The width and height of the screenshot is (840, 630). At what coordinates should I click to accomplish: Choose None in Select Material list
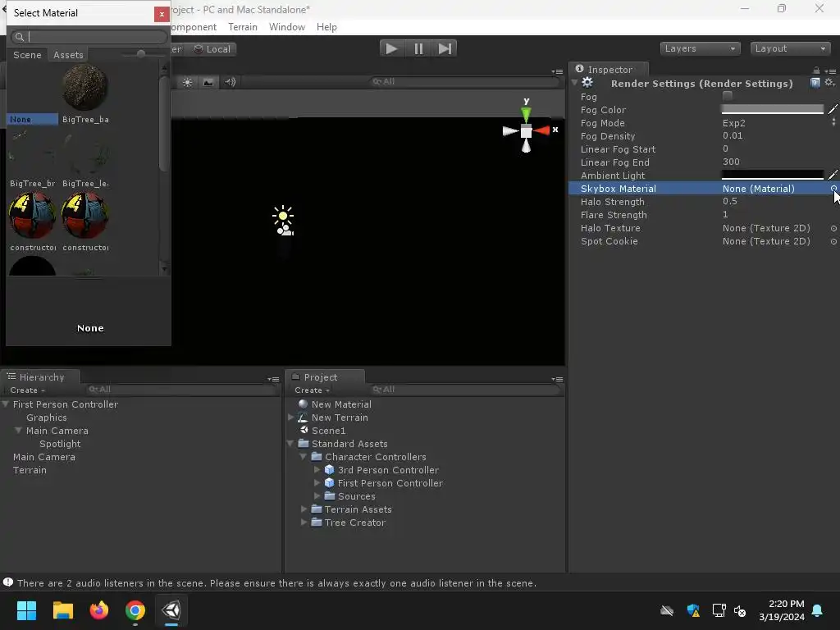32,119
